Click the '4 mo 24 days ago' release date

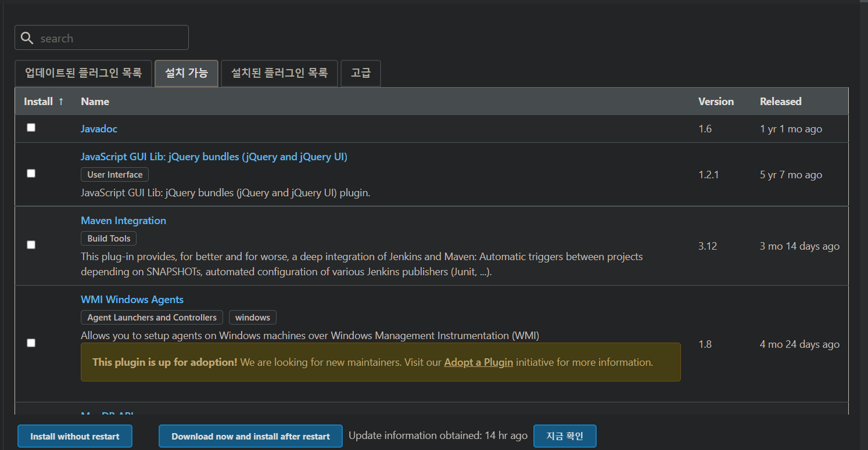click(x=799, y=344)
